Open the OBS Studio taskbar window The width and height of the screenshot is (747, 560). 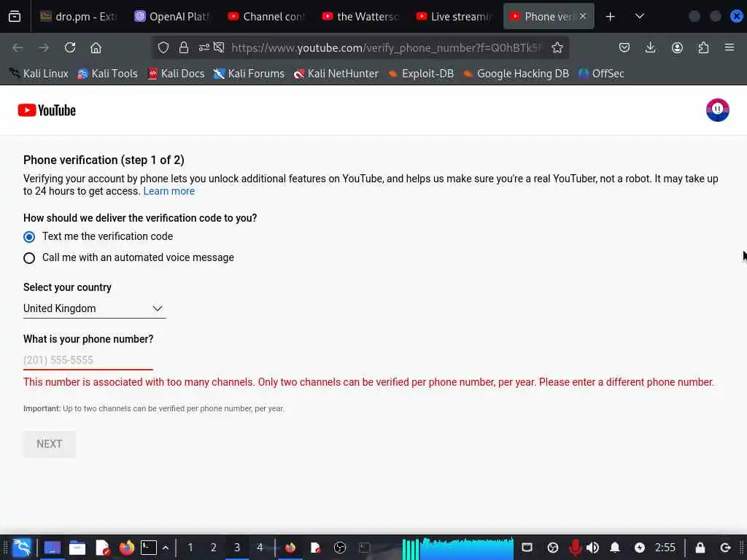340,548
